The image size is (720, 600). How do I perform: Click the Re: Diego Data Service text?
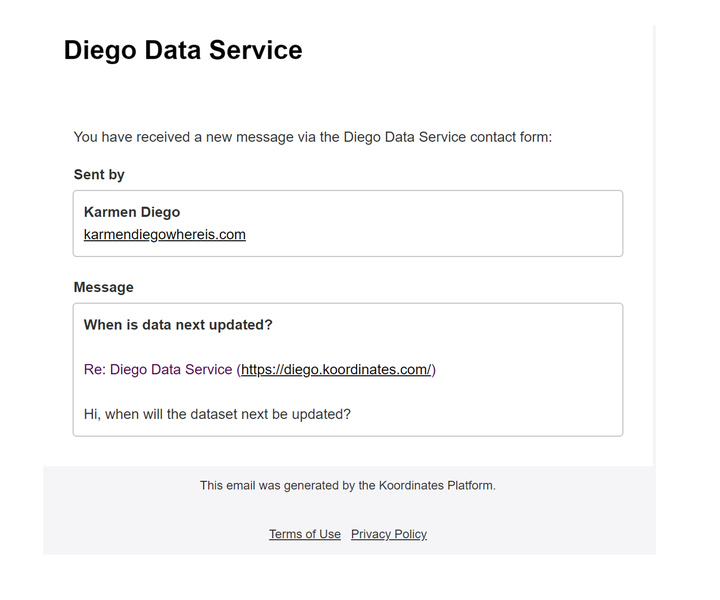(158, 370)
